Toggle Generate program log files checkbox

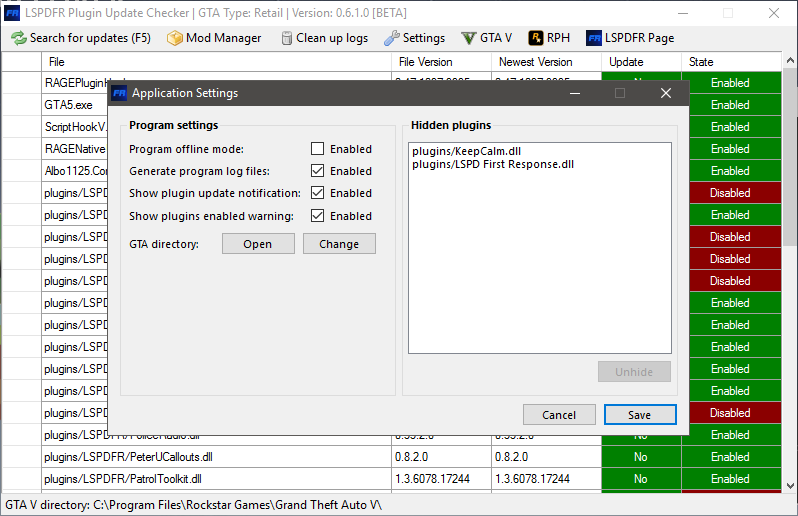[x=318, y=171]
